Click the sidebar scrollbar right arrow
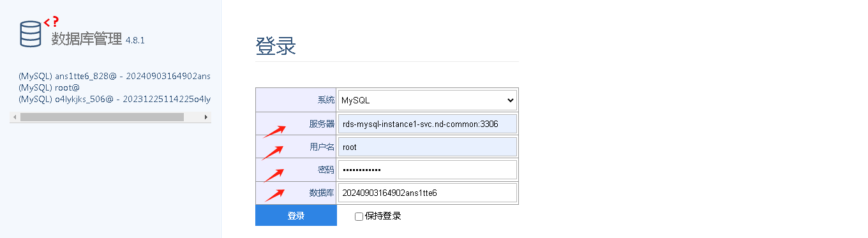 click(x=206, y=117)
